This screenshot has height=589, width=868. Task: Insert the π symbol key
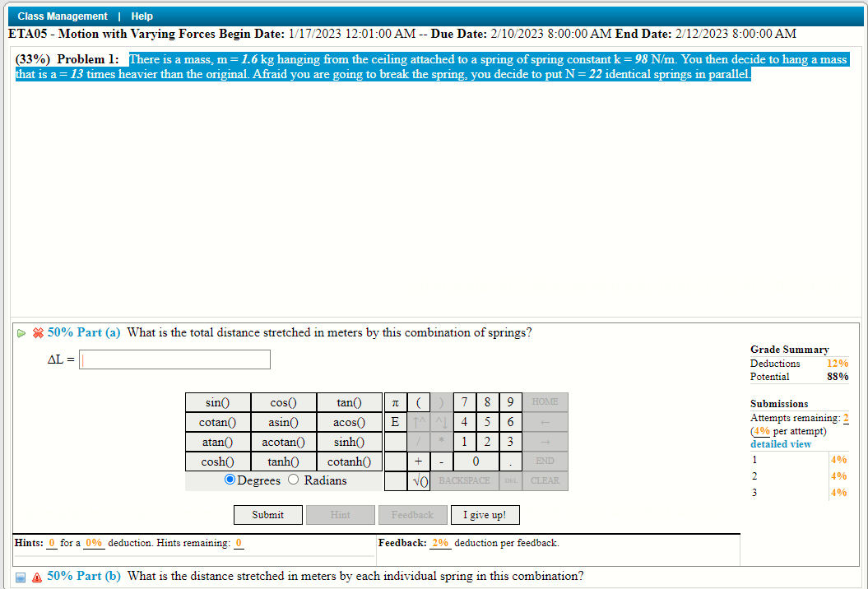395,402
